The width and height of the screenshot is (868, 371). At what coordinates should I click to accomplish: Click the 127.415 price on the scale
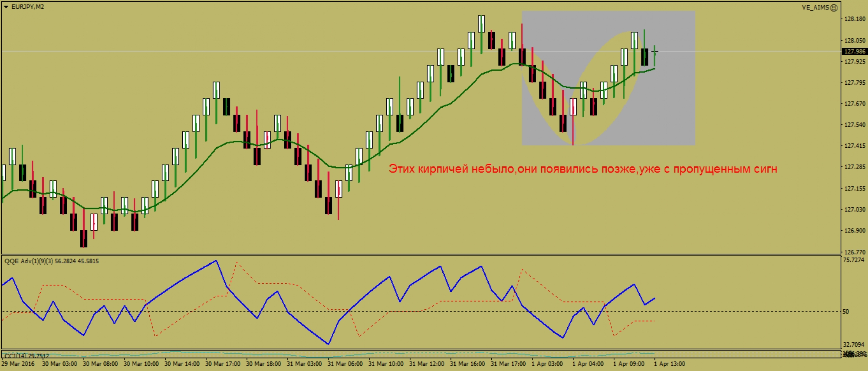[x=855, y=146]
